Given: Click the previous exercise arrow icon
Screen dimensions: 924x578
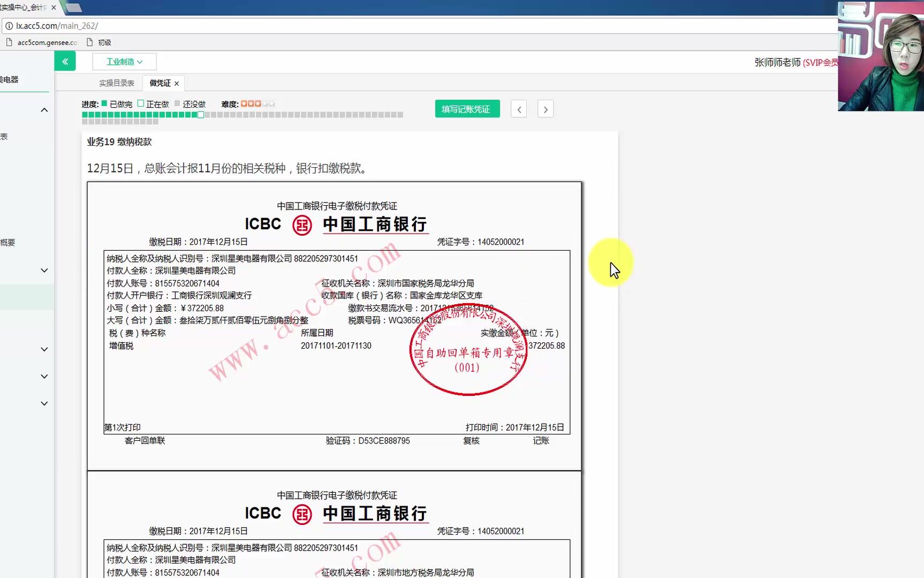Looking at the screenshot, I should pyautogui.click(x=518, y=109).
